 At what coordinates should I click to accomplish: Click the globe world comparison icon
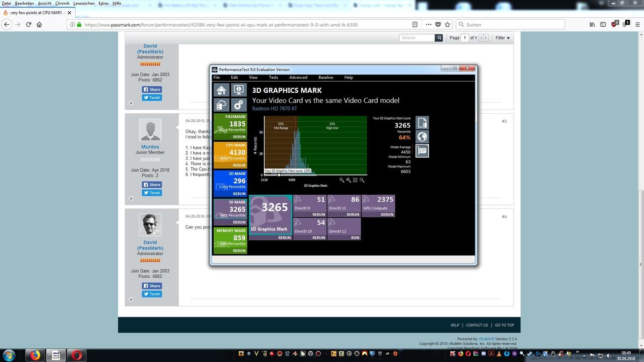click(422, 137)
